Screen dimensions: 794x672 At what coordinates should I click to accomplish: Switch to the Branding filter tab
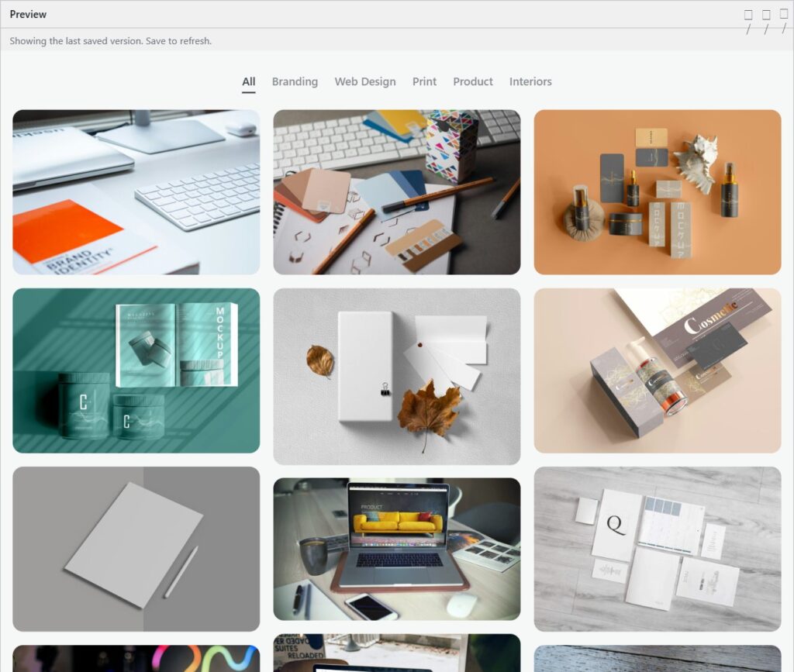coord(295,81)
